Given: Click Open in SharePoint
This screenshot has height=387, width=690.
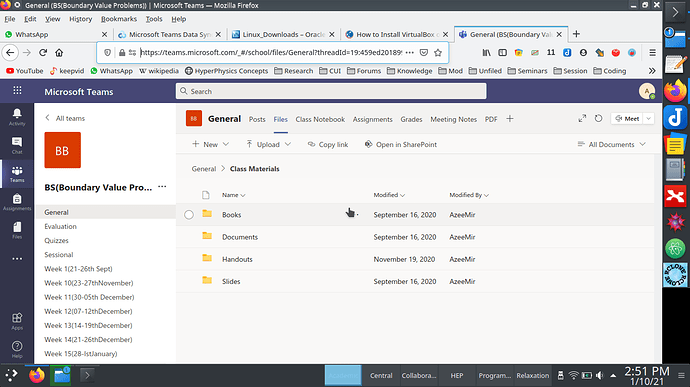Looking at the screenshot, I should [401, 144].
